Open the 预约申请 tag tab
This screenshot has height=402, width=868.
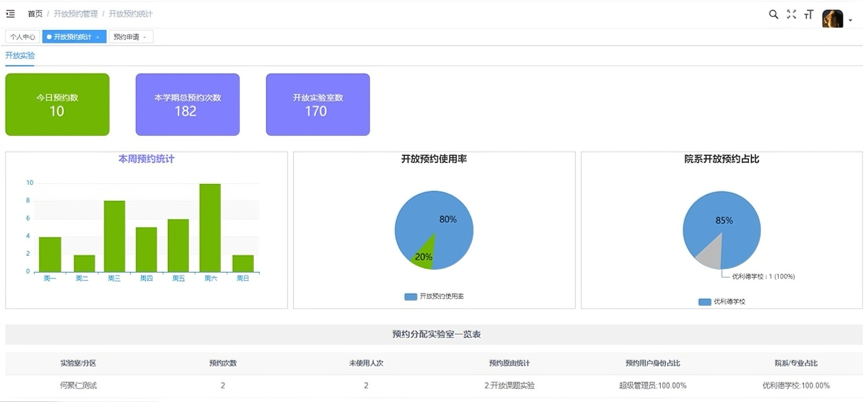[x=126, y=37]
